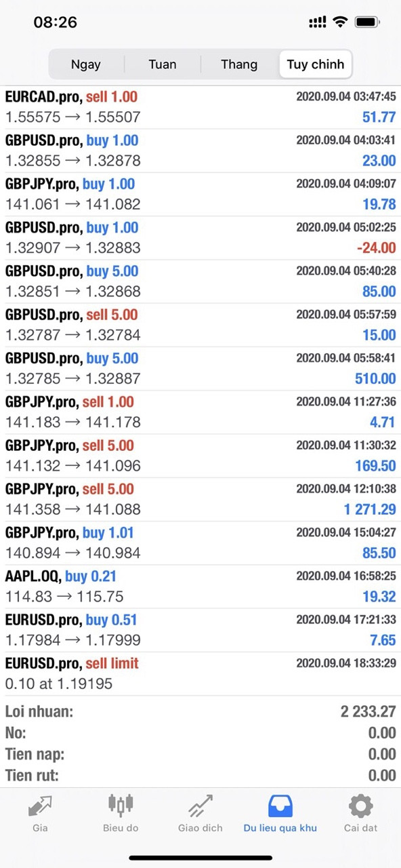Screen dimensions: 401x868
Task: Select the Du lieu qua khu inbox icon
Action: click(x=280, y=806)
